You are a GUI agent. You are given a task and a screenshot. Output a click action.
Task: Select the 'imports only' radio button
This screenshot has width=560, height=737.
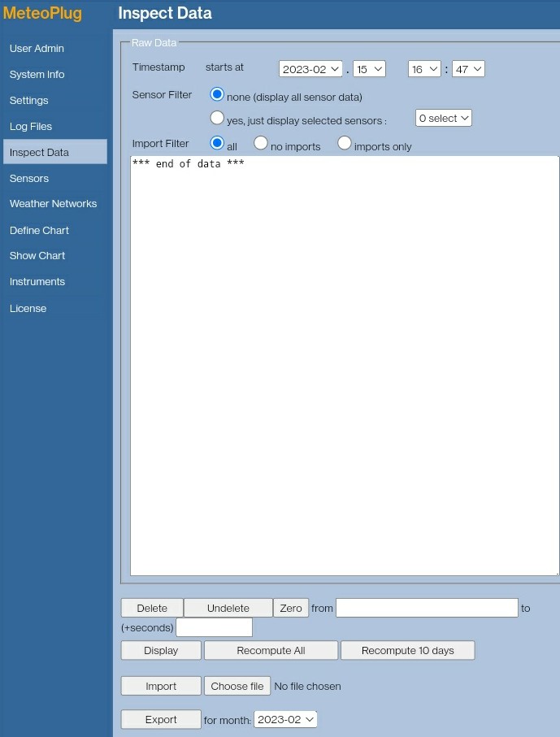[x=344, y=143]
